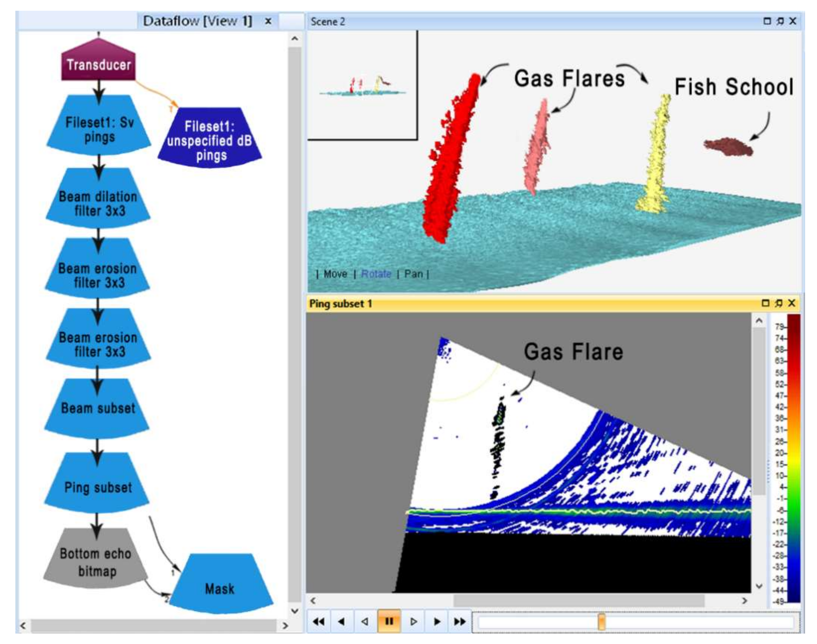The height and width of the screenshot is (644, 817).
Task: Open the Dataflow [View 1] tab
Action: point(197,21)
